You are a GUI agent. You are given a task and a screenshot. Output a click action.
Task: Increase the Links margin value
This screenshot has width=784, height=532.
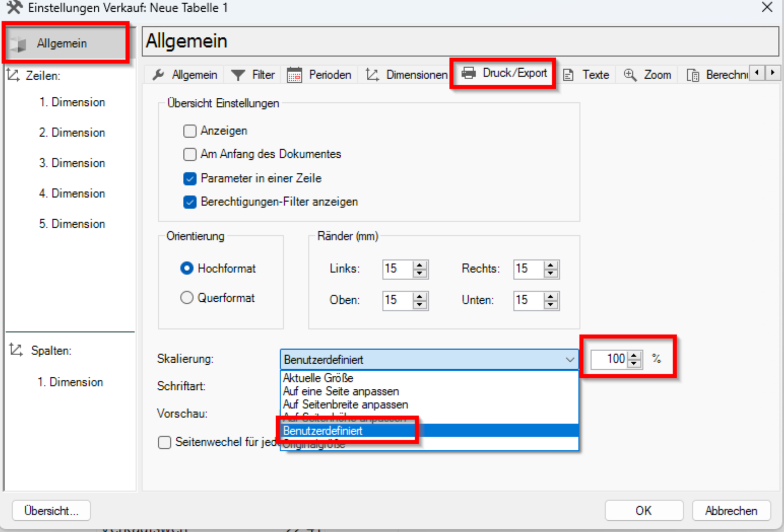[420, 265]
